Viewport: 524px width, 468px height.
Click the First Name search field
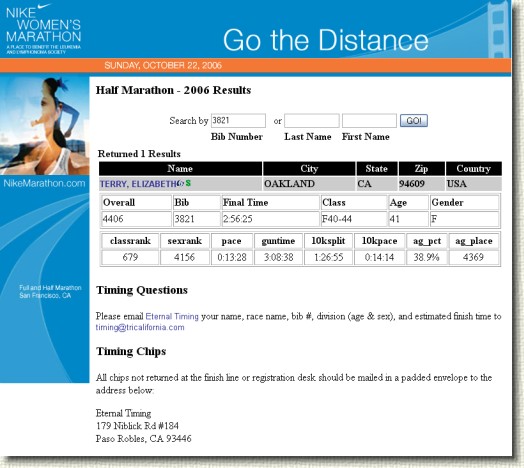[369, 121]
